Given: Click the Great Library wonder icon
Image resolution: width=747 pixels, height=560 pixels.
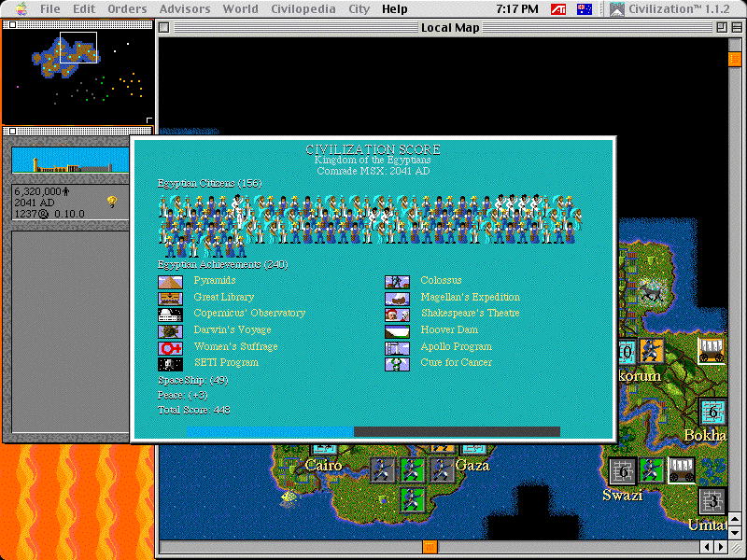Looking at the screenshot, I should pyautogui.click(x=170, y=299).
